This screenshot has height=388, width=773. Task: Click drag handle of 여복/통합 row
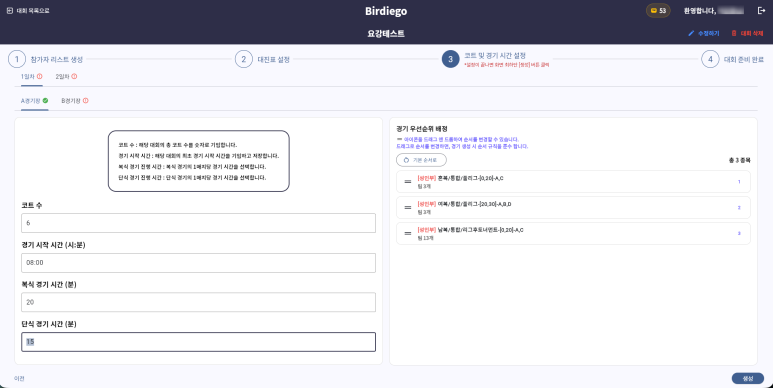click(x=408, y=208)
